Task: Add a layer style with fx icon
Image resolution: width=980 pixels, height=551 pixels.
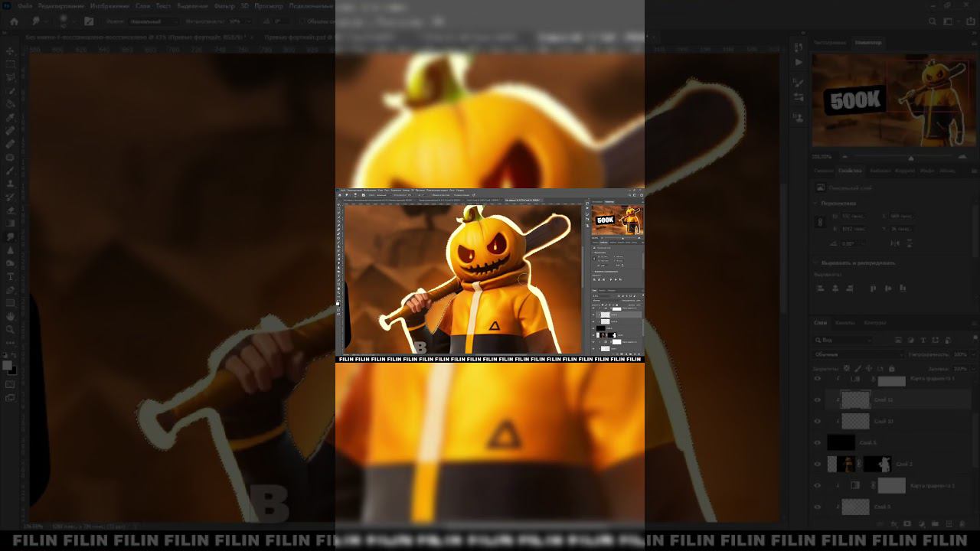Action: (x=893, y=524)
